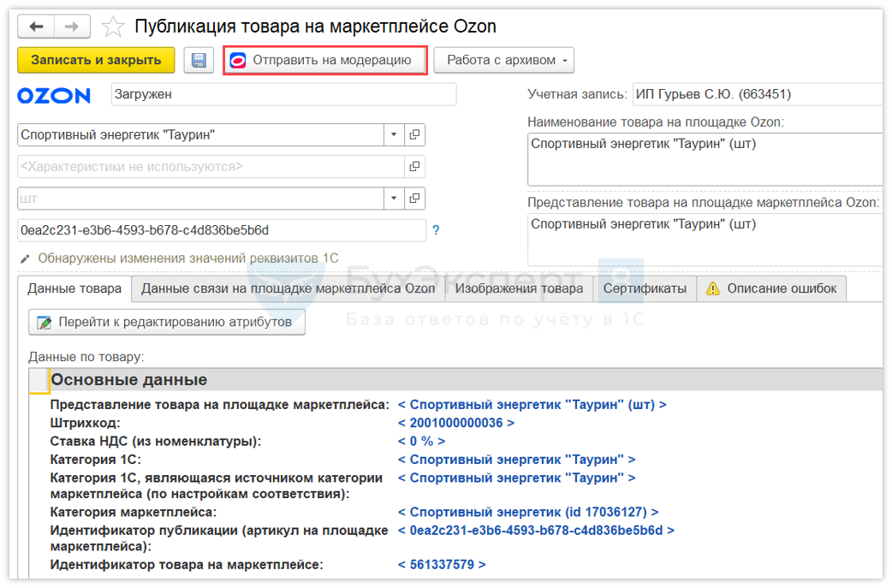Open the characteristics field form icon
Image resolution: width=892 pixels, height=588 pixels.
pyautogui.click(x=415, y=167)
